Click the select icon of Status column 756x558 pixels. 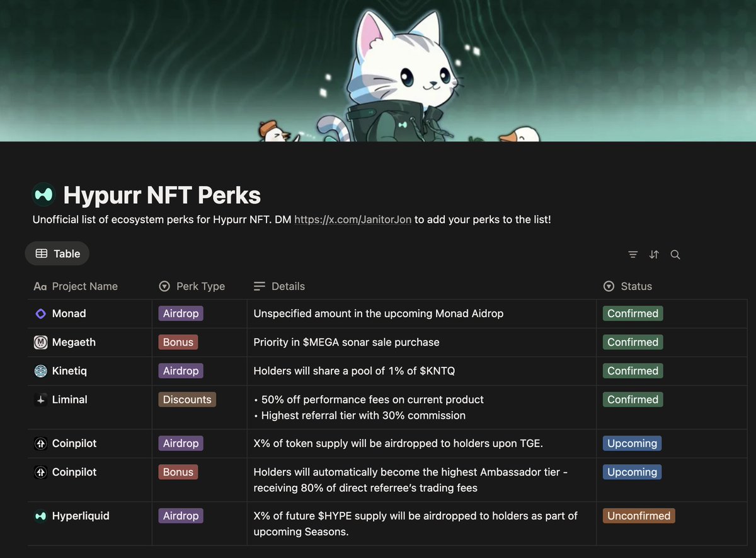[609, 286]
